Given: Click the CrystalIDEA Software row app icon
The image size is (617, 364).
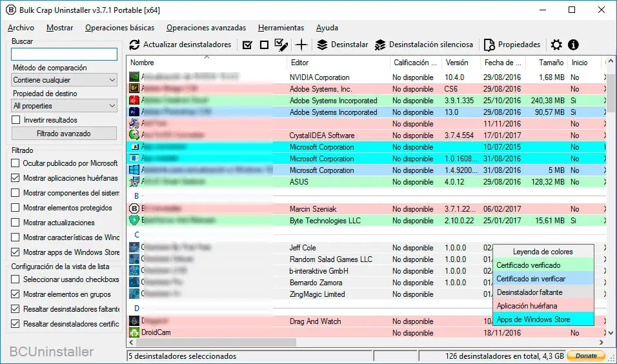Looking at the screenshot, I should coord(134,135).
